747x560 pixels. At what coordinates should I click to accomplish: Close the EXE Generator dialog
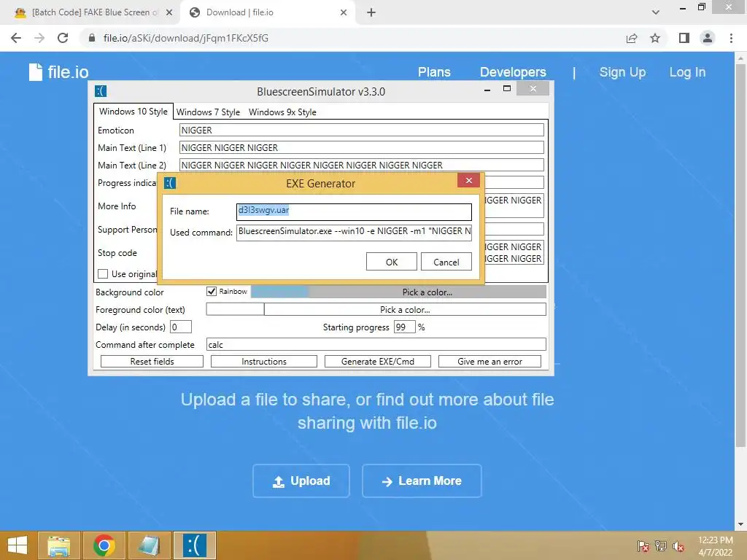(x=469, y=180)
